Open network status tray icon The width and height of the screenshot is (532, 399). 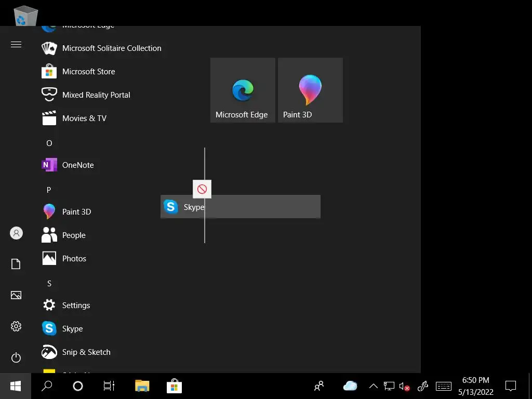[x=389, y=386]
